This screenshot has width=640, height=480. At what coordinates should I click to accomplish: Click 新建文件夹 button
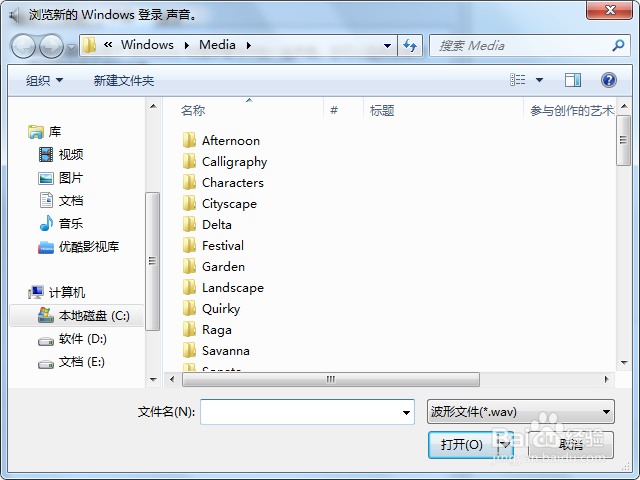[124, 80]
